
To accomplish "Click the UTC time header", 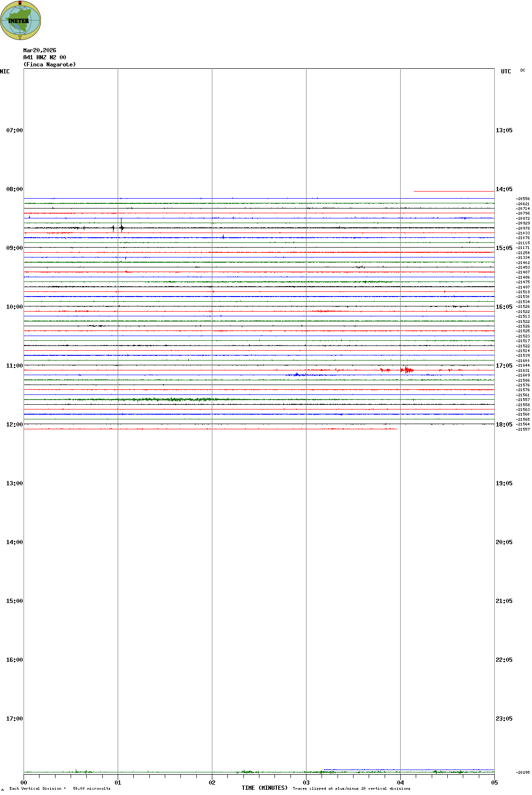I will click(506, 72).
